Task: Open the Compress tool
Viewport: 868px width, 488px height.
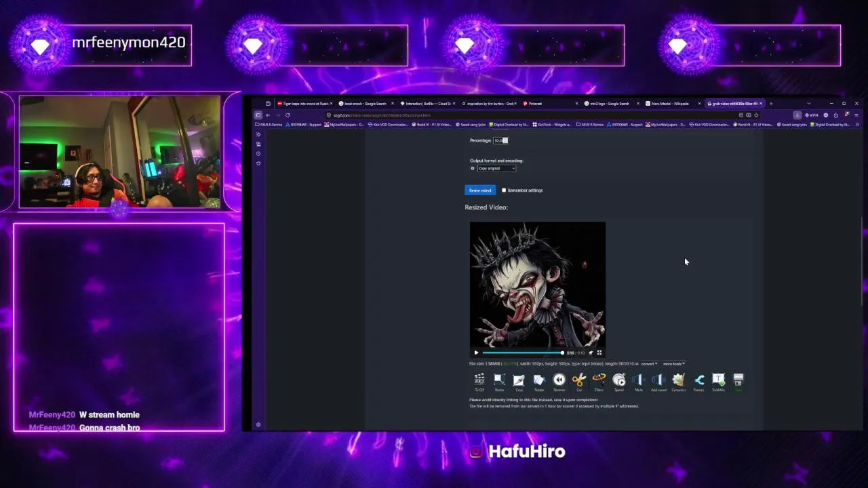Action: click(x=678, y=382)
